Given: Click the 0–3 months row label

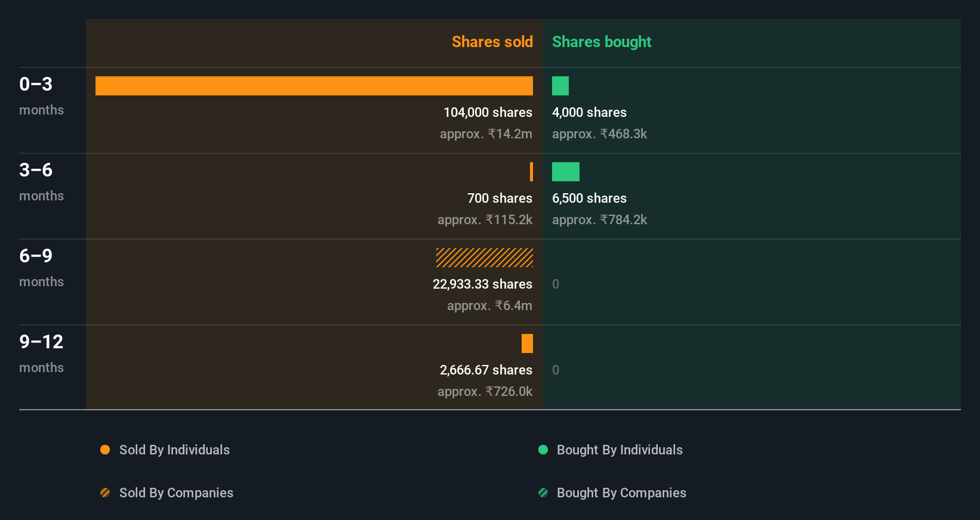Looking at the screenshot, I should click(x=41, y=96).
